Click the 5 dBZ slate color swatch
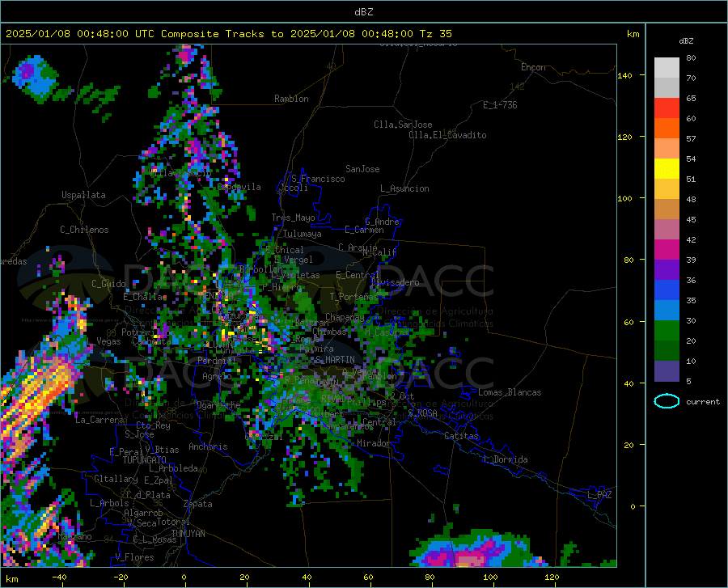The height and width of the screenshot is (588, 728). click(x=667, y=370)
